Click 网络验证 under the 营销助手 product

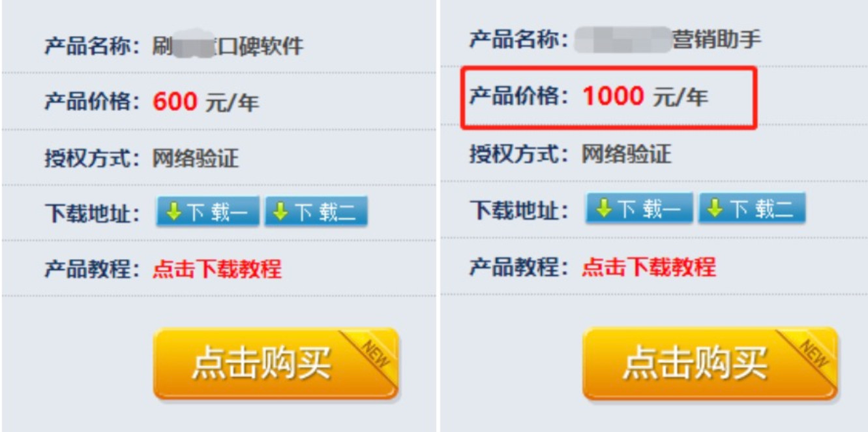pyautogui.click(x=627, y=155)
